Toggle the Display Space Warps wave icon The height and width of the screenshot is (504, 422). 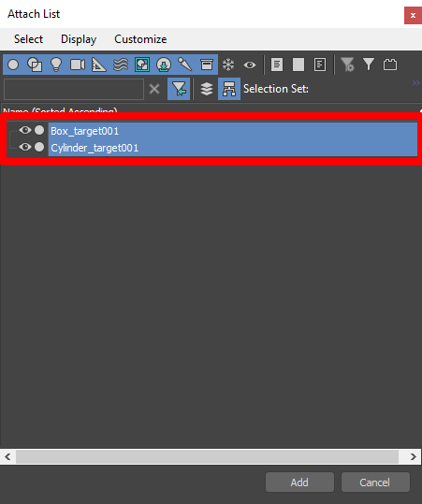point(121,65)
